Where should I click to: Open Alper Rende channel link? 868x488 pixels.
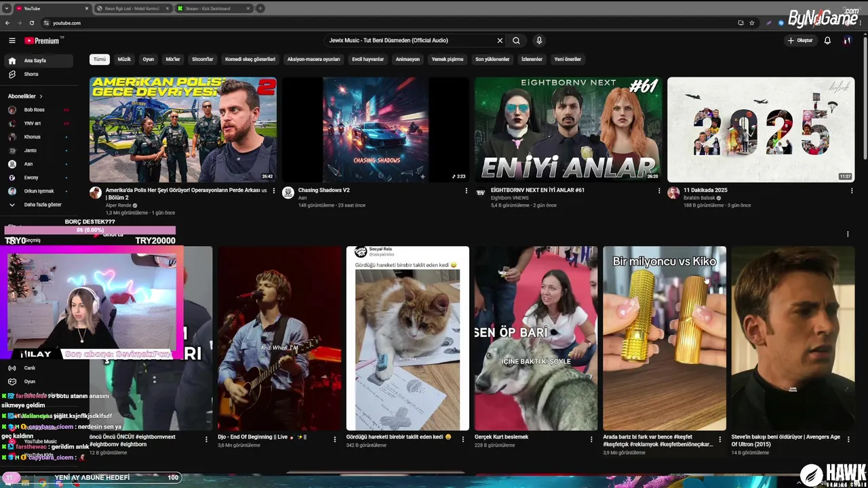pyautogui.click(x=118, y=205)
